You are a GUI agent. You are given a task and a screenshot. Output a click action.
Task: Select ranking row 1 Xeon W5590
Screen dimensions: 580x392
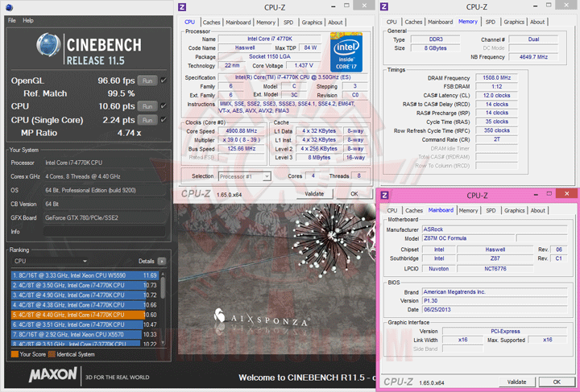[85, 275]
